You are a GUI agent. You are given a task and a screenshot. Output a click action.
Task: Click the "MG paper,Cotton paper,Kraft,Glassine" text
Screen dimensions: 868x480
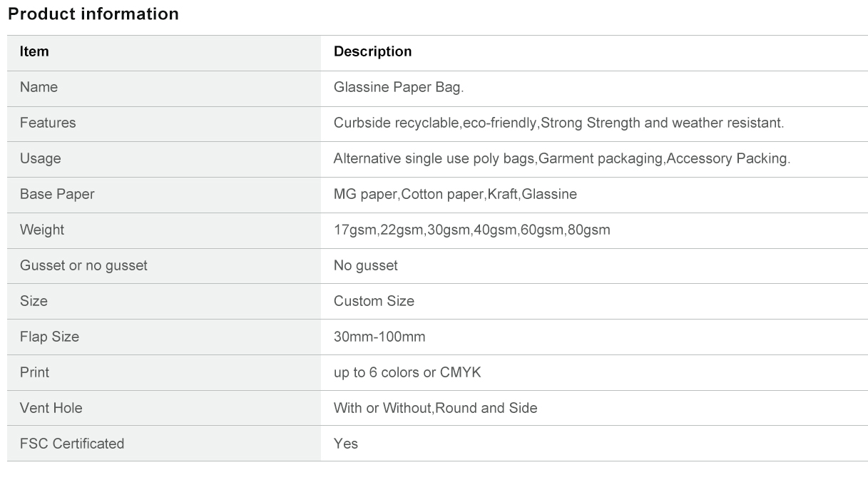455,194
